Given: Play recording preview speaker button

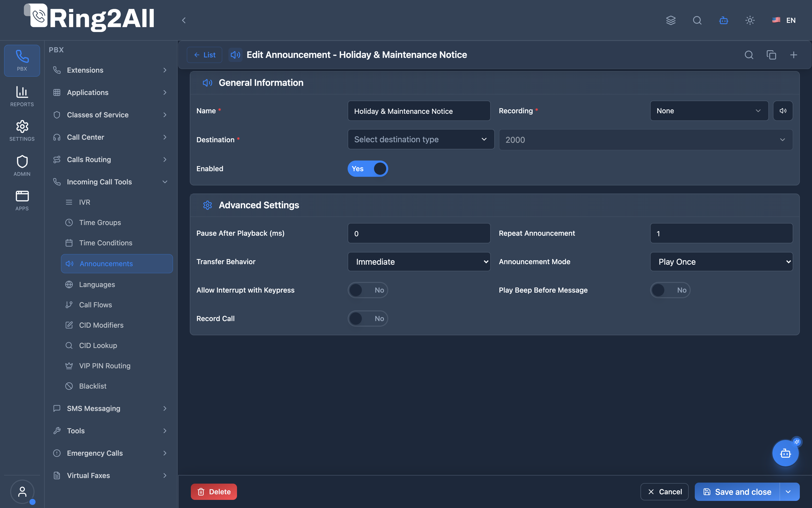Looking at the screenshot, I should (x=783, y=111).
